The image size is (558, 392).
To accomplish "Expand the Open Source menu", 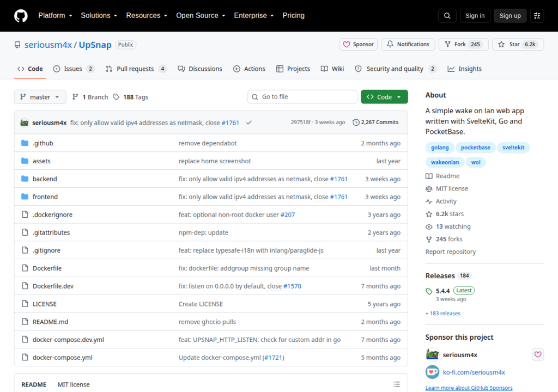I will coord(201,16).
